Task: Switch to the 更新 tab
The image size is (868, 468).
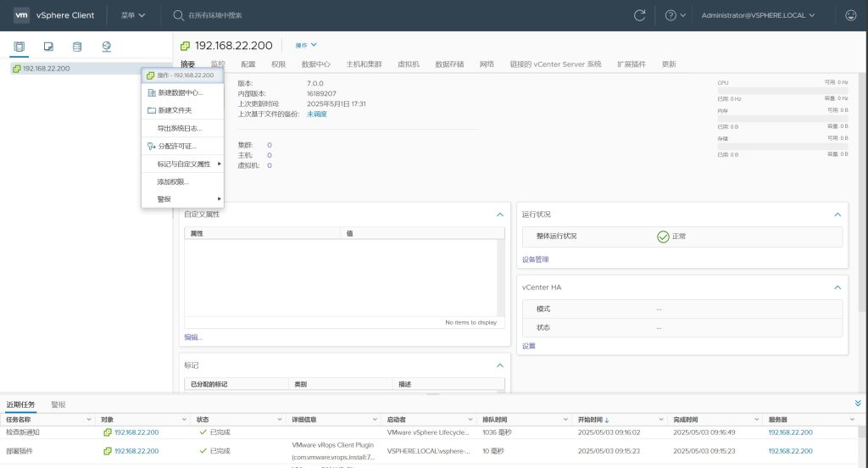Action: point(669,64)
